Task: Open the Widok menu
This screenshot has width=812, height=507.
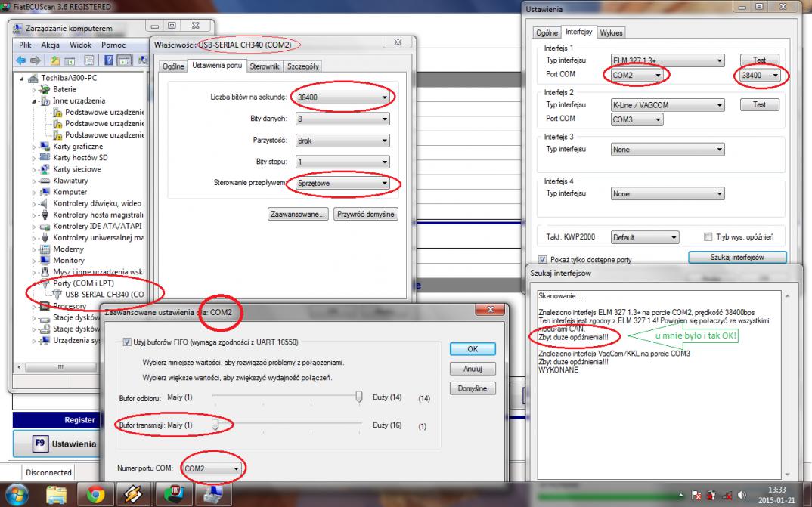Action: pyautogui.click(x=80, y=45)
